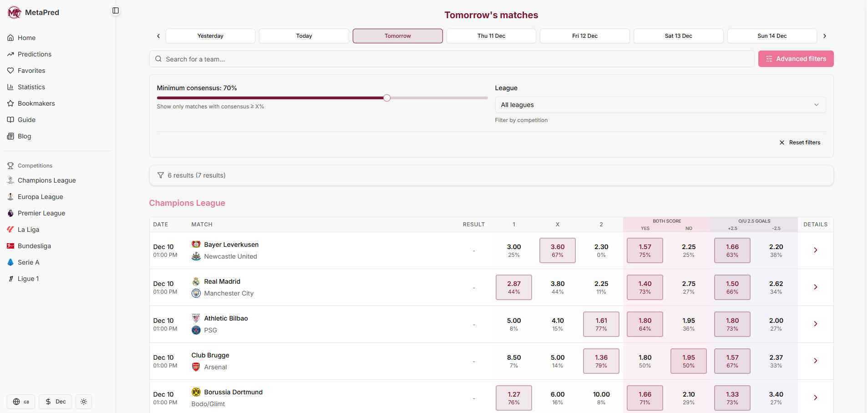The width and height of the screenshot is (868, 413).
Task: Open the All leagues dropdown
Action: point(660,105)
